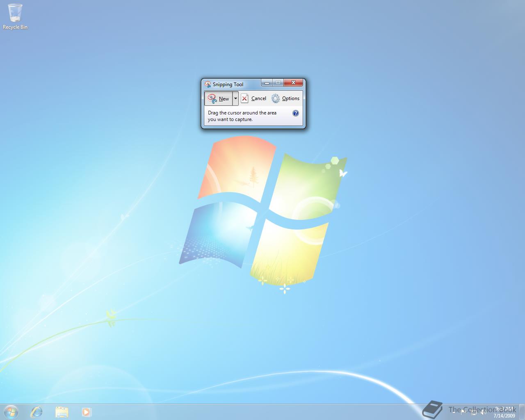This screenshot has height=420, width=525.
Task: Open Snipping Tool Options
Action: coord(285,98)
